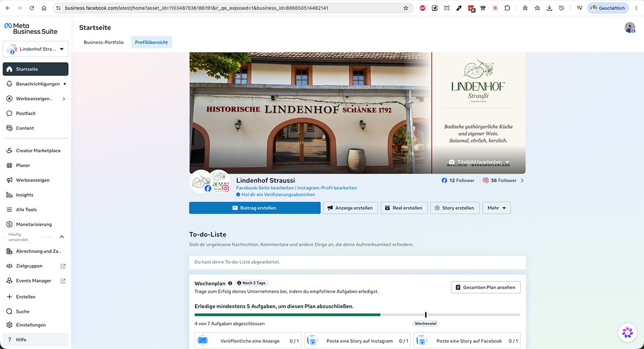This screenshot has height=349, width=644.
Task: Open the Werbeanzeigen item below Planer
Action: (x=35, y=180)
